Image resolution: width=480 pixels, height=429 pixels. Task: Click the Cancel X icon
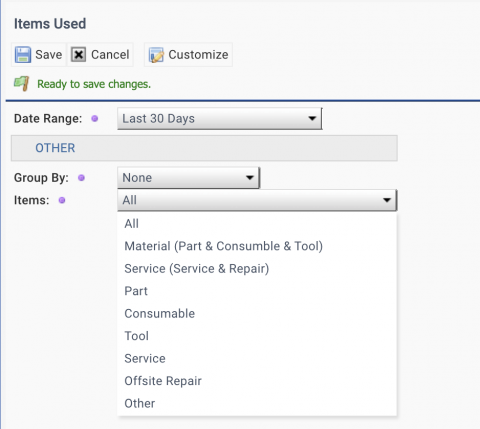point(78,55)
